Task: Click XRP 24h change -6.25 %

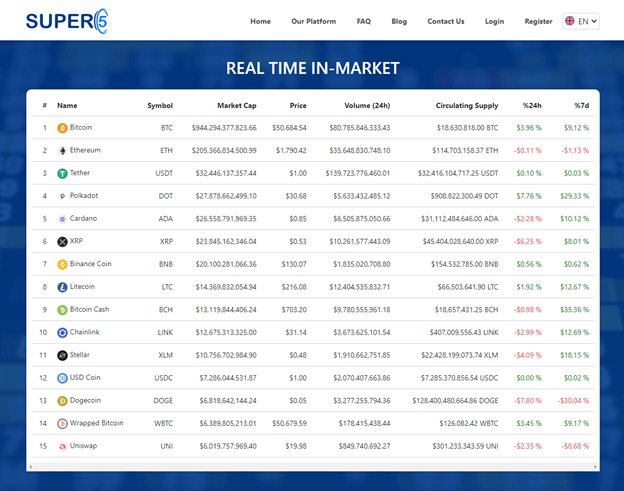Action: point(528,242)
